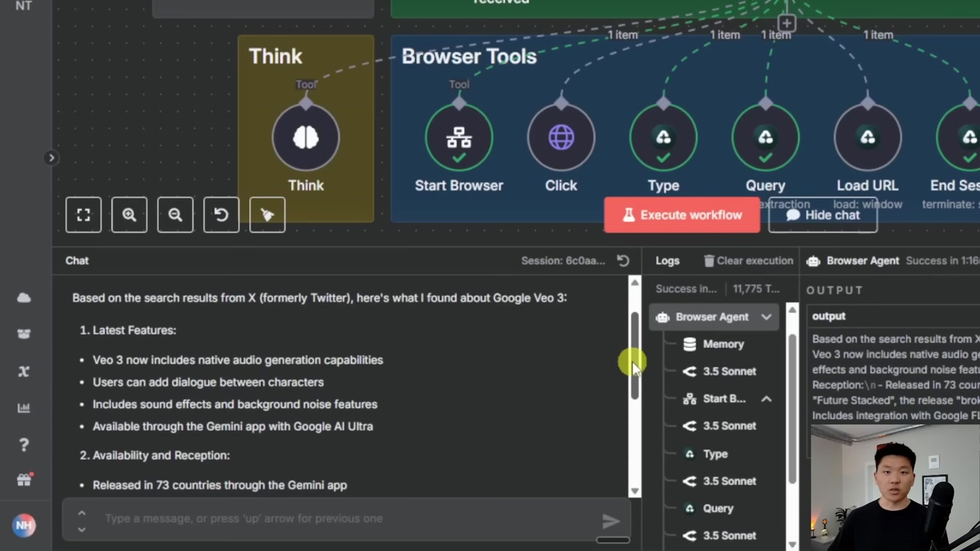Click the chat scrollbar thumb
This screenshot has height=551, width=980.
pyautogui.click(x=635, y=355)
